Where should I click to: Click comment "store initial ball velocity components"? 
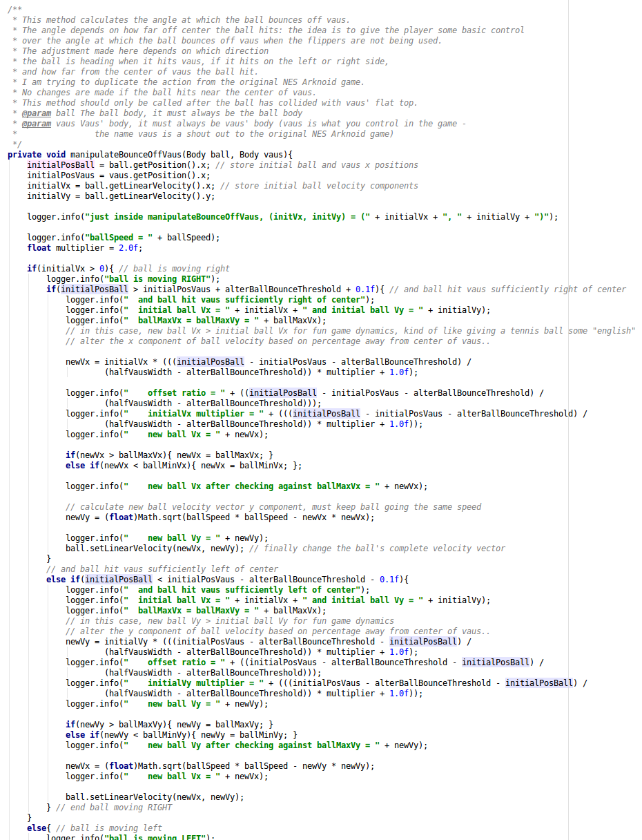pos(319,186)
